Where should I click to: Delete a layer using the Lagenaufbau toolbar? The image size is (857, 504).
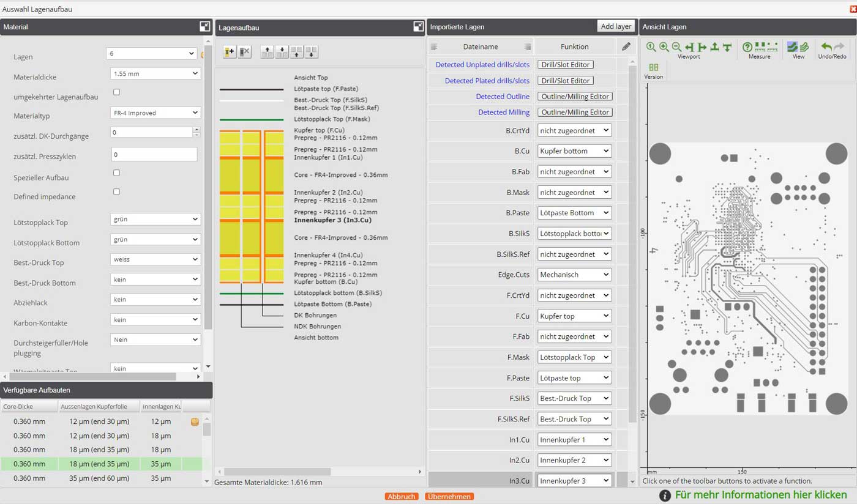pos(244,52)
